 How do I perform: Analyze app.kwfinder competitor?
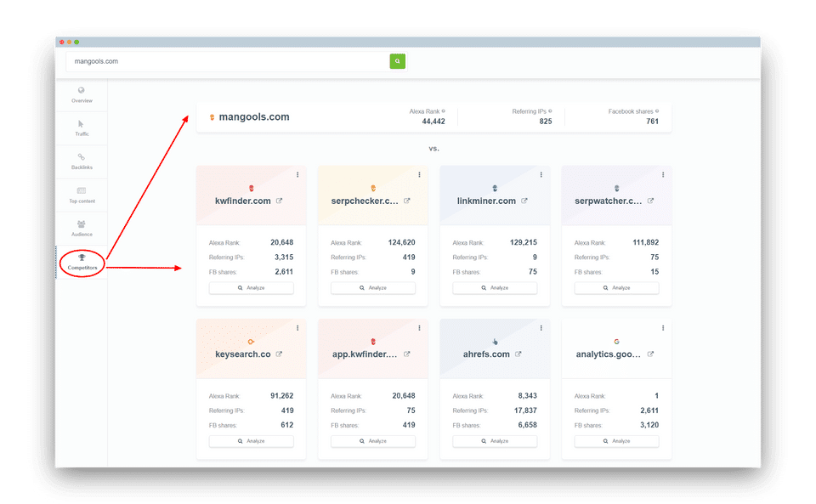tap(373, 441)
